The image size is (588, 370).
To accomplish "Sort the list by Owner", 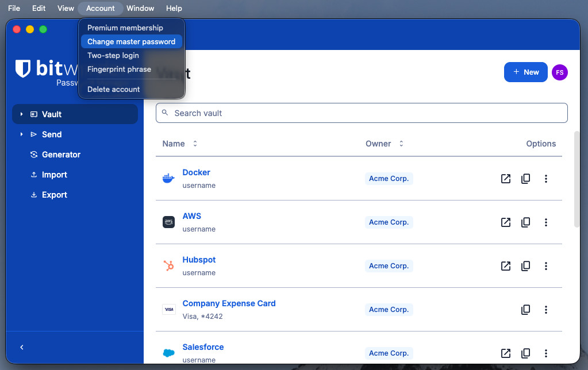I will 385,144.
